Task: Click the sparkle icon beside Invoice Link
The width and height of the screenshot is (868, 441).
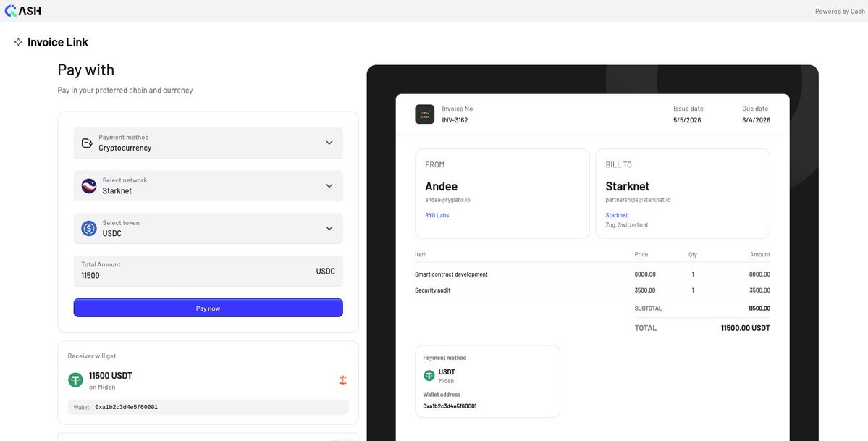Action: click(x=18, y=42)
